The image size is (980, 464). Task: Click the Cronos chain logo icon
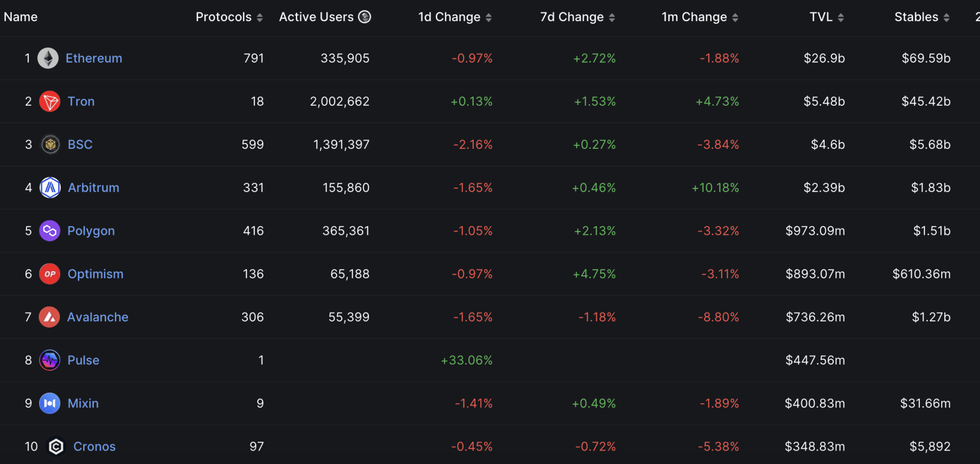[x=56, y=446]
